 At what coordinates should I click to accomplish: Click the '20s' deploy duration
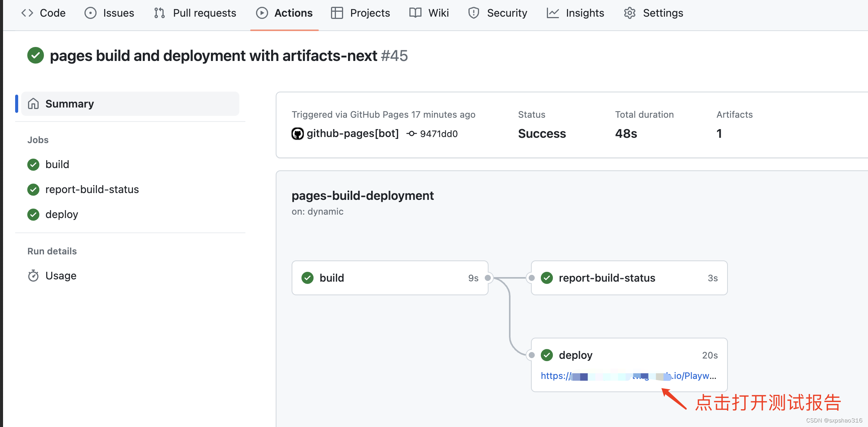pyautogui.click(x=710, y=355)
